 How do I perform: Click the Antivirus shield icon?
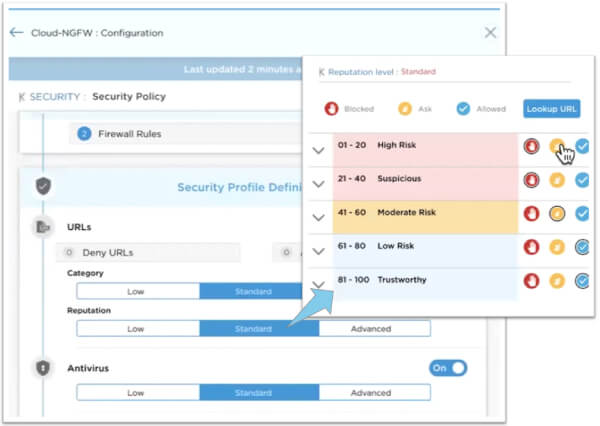coord(43,368)
